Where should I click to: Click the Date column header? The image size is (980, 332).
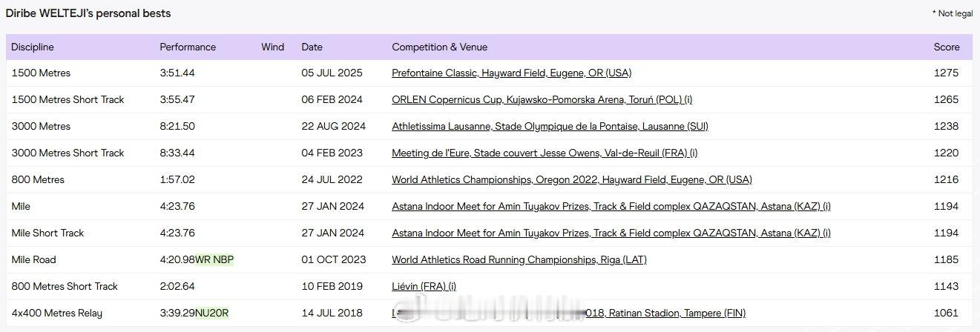tap(312, 47)
